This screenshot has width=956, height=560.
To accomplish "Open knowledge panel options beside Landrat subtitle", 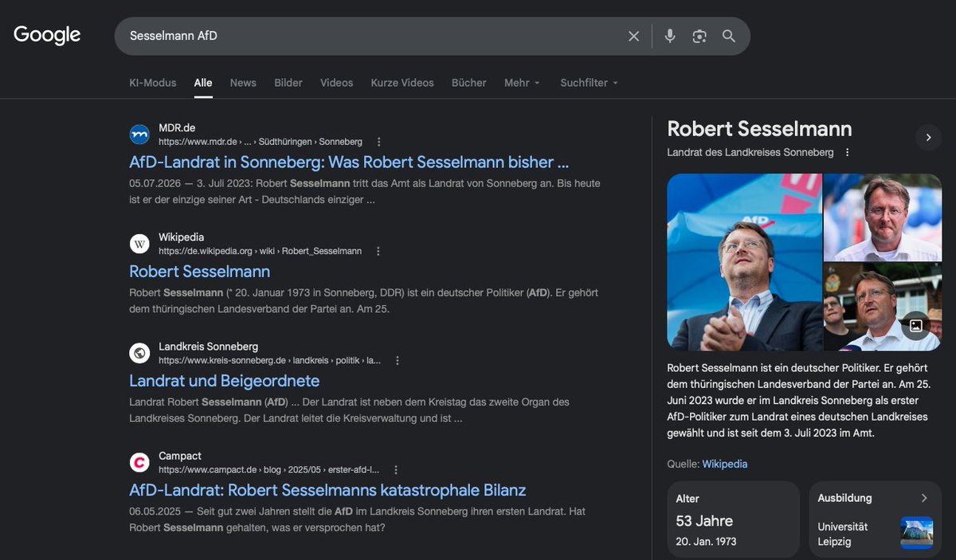I will coord(848,152).
